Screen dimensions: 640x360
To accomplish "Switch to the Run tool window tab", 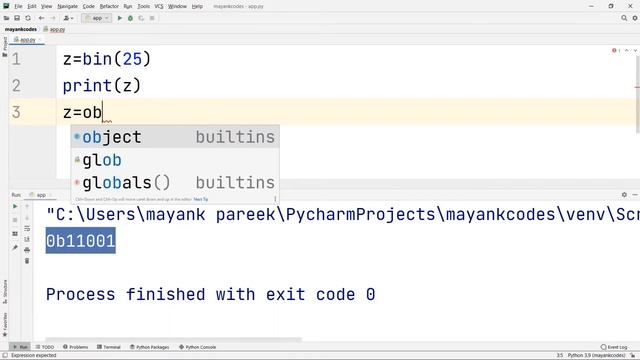I will tap(20, 347).
